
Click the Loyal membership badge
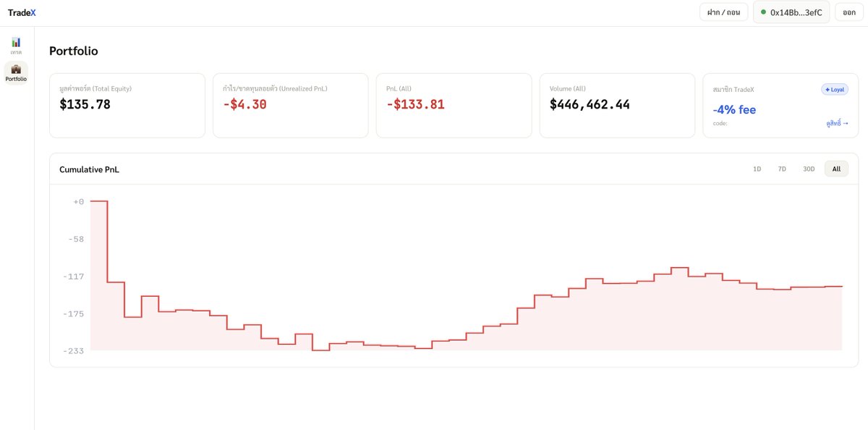(835, 89)
